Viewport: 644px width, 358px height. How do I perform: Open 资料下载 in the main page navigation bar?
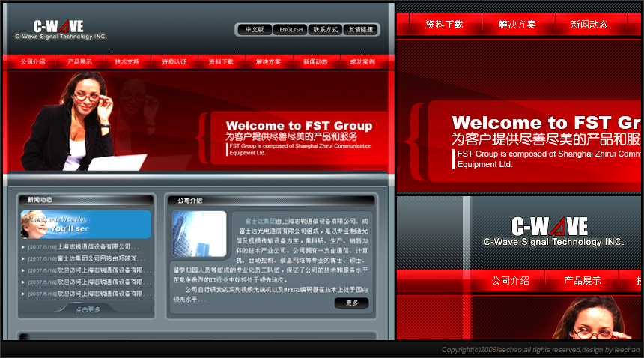click(221, 62)
